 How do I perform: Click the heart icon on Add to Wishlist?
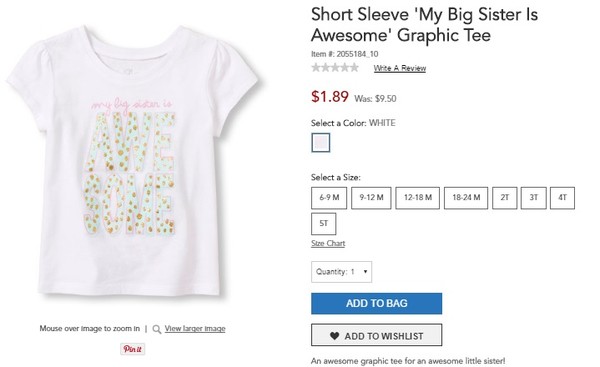click(x=334, y=336)
